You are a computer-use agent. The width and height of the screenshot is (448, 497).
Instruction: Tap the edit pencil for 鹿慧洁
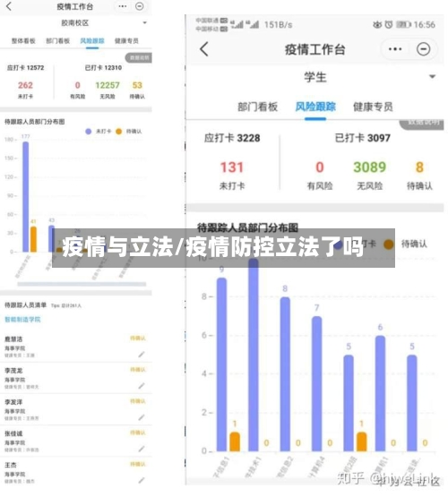[x=142, y=355]
